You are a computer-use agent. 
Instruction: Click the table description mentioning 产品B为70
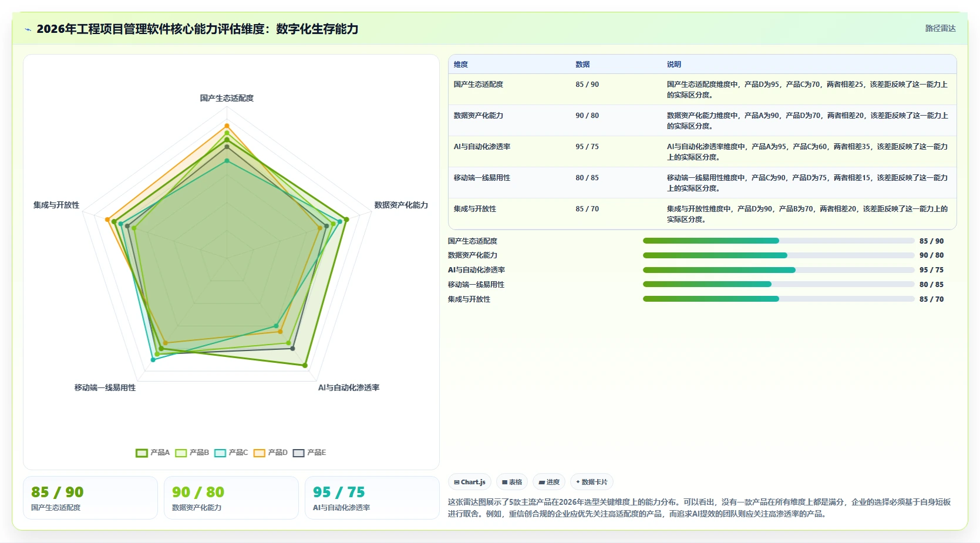[x=807, y=214]
